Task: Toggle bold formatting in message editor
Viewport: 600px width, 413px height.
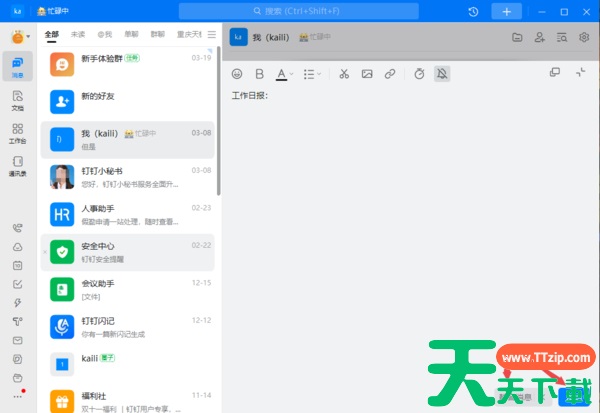Action: pyautogui.click(x=259, y=73)
